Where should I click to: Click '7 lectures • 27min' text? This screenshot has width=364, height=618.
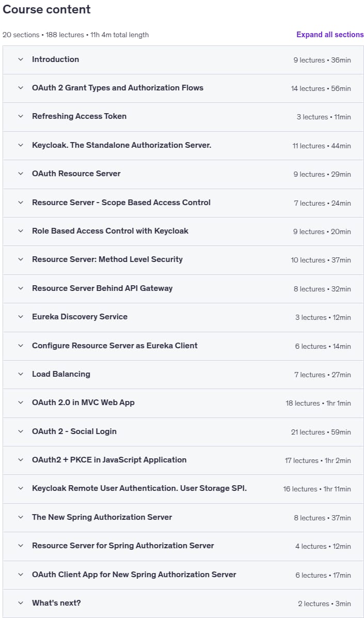coord(322,375)
